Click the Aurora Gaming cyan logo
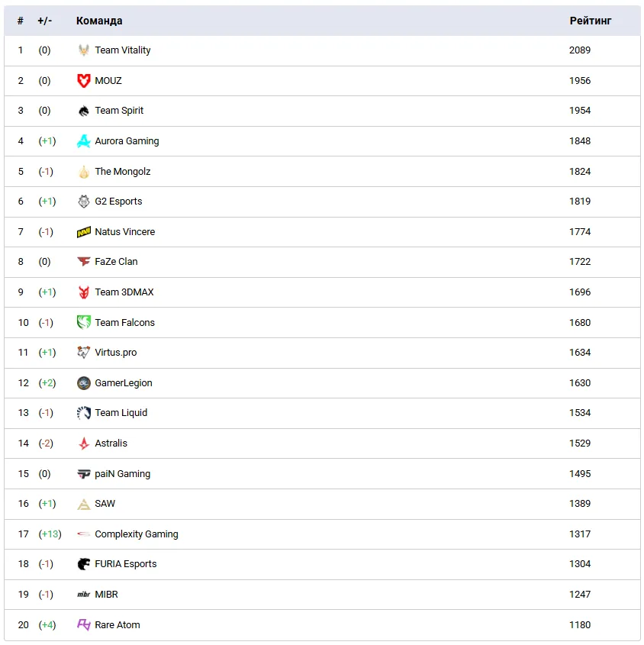 click(x=84, y=141)
